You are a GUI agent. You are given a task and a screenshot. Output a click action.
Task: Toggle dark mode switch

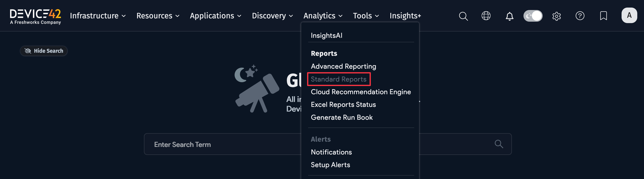[533, 16]
